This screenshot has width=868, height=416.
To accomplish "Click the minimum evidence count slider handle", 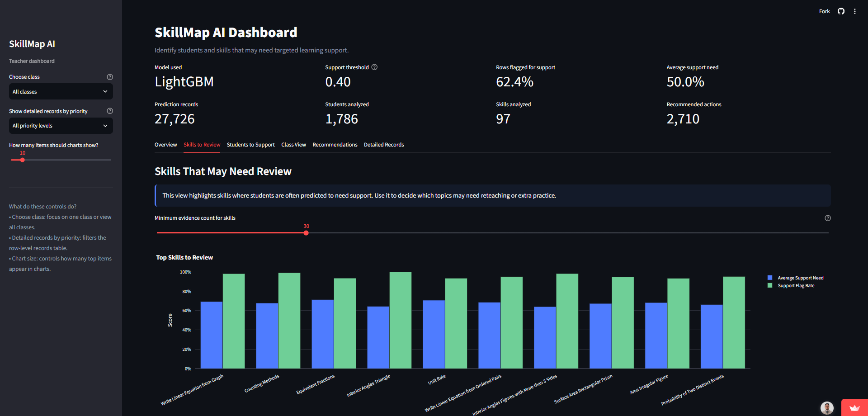I will point(306,233).
